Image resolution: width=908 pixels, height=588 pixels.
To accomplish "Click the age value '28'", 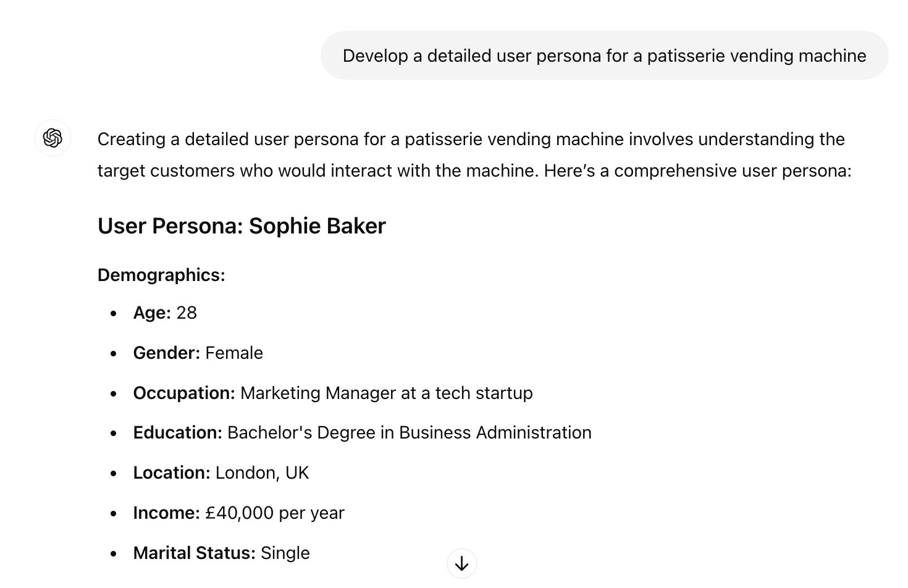I will pos(187,313).
